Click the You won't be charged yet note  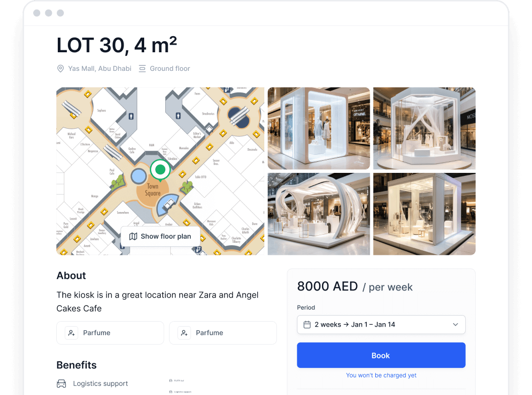381,375
